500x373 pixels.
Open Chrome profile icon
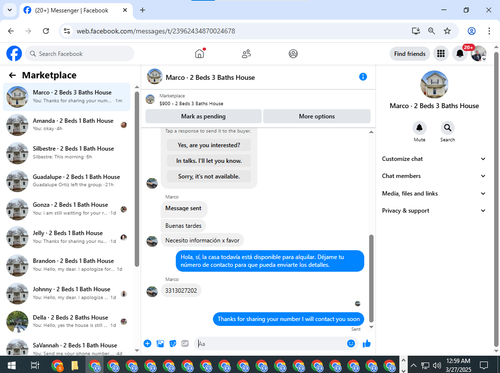tap(472, 31)
